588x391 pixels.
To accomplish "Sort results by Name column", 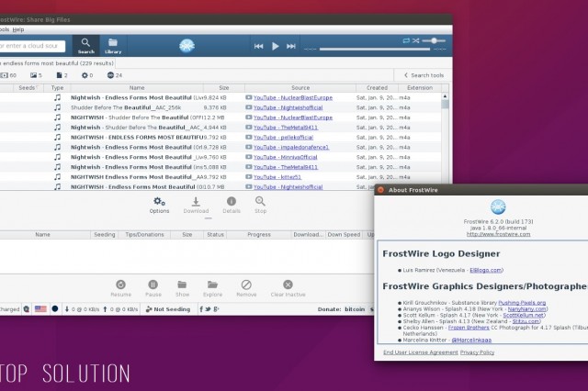I will pyautogui.click(x=137, y=87).
